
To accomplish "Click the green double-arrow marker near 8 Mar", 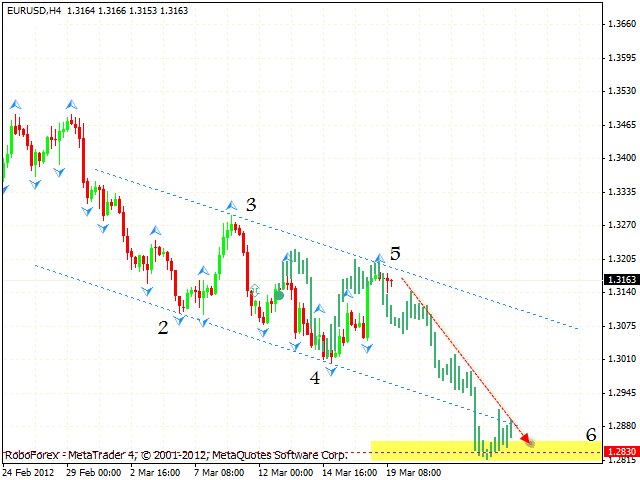I will point(254,289).
